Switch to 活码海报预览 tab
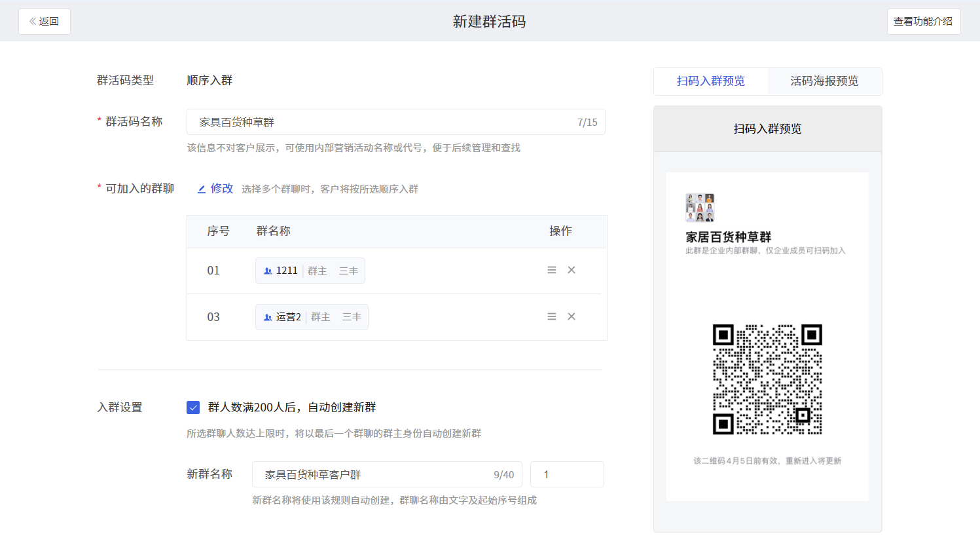The image size is (980, 549). [x=824, y=81]
